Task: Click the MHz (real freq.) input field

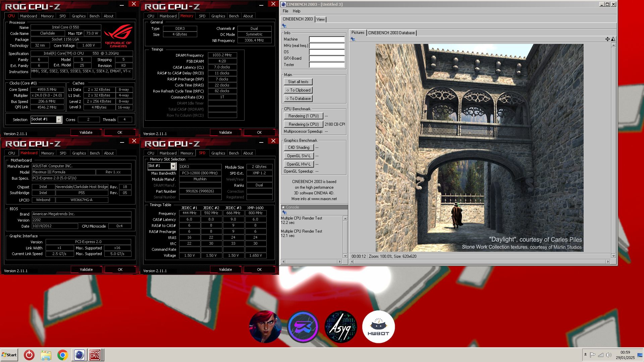Action: pos(327,46)
